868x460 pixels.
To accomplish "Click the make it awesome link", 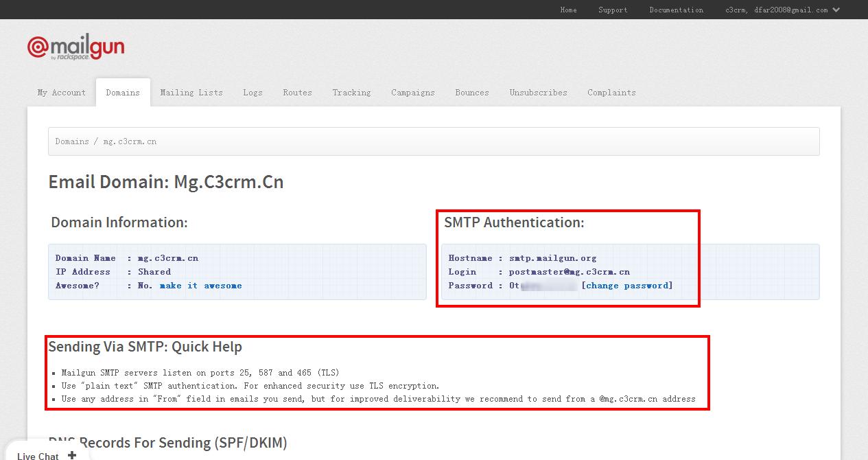I will coord(200,286).
